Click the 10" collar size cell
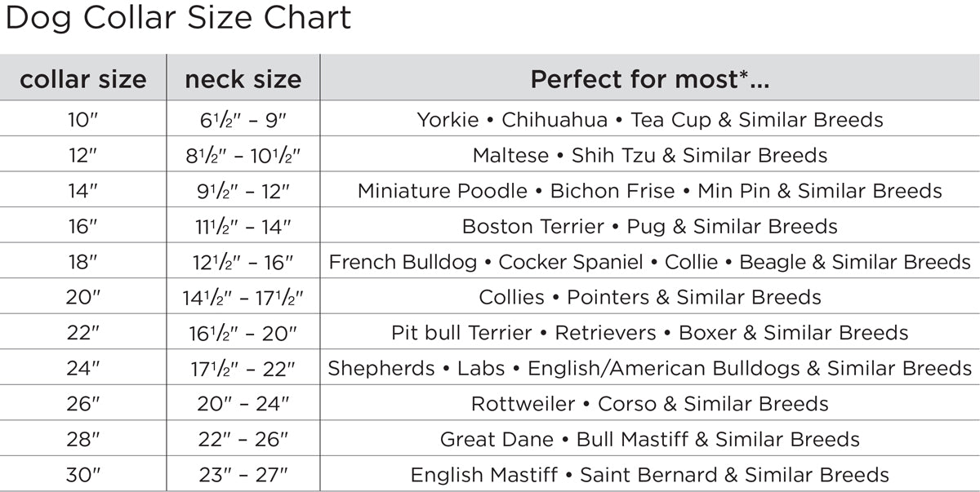Screen dimensions: 980x492 click(82, 120)
